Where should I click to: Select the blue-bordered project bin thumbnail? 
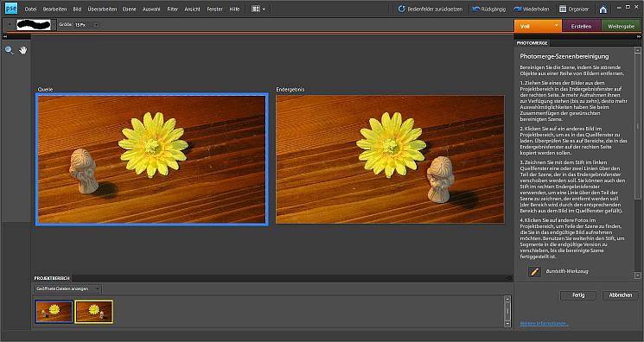54,312
